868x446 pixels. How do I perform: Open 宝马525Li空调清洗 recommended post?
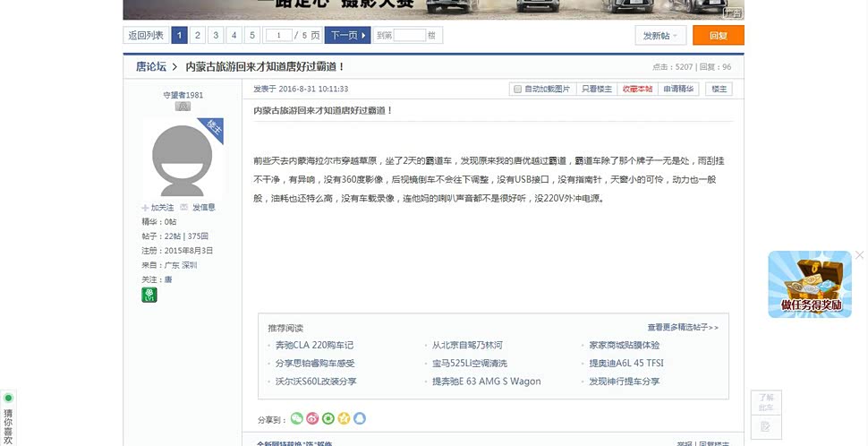tap(470, 364)
